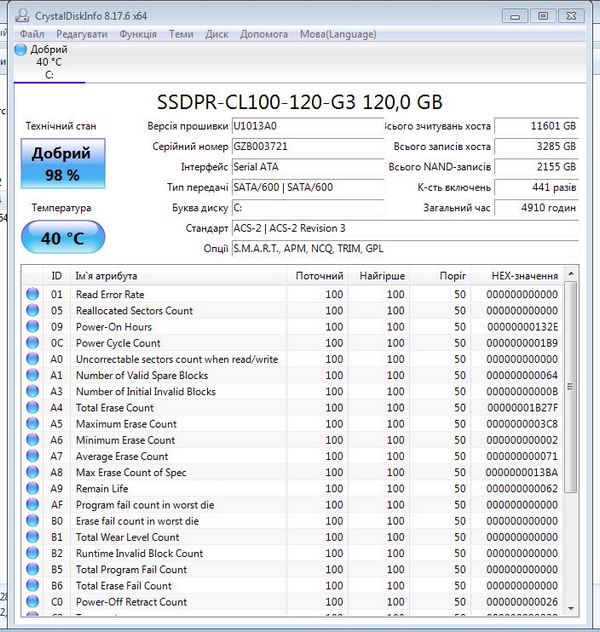Image resolution: width=600 pixels, height=632 pixels.
Task: Click status icon for Read Error Rate
Action: (33, 295)
